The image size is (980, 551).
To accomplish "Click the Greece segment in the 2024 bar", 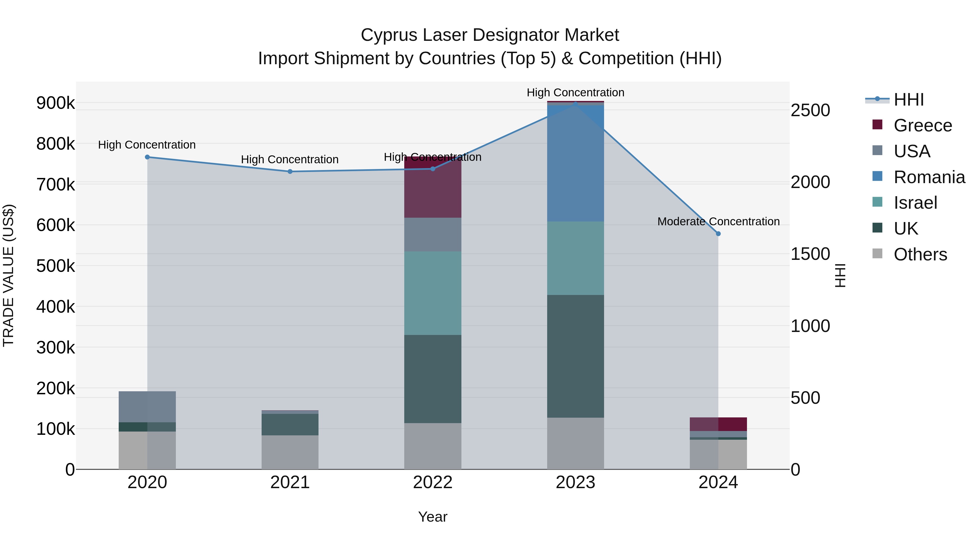I will 718,424.
